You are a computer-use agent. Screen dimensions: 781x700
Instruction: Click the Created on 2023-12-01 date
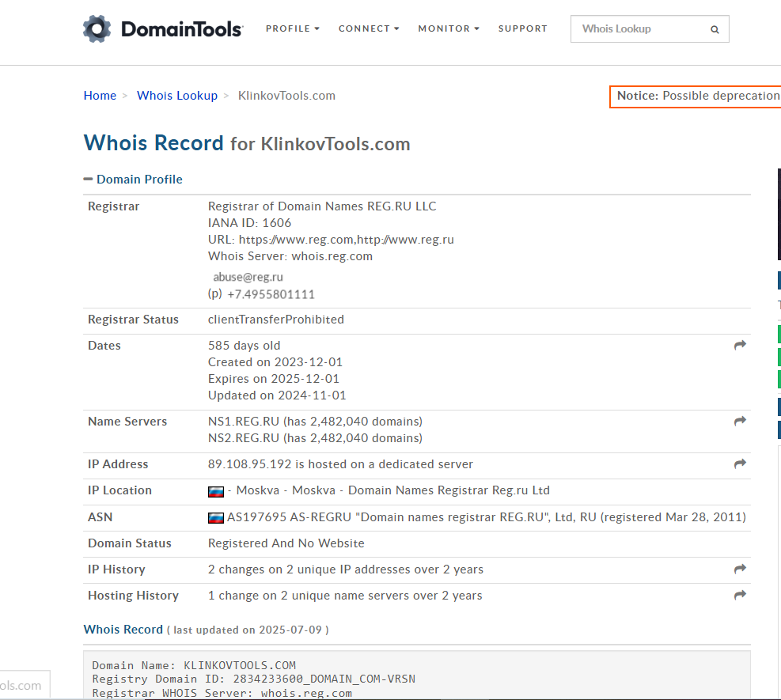(275, 362)
